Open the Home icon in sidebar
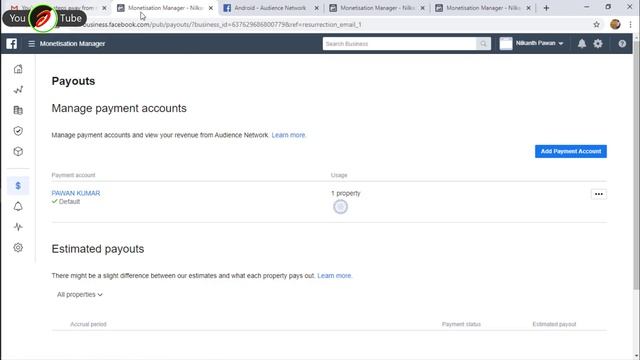This screenshot has height=360, width=640. tap(18, 69)
